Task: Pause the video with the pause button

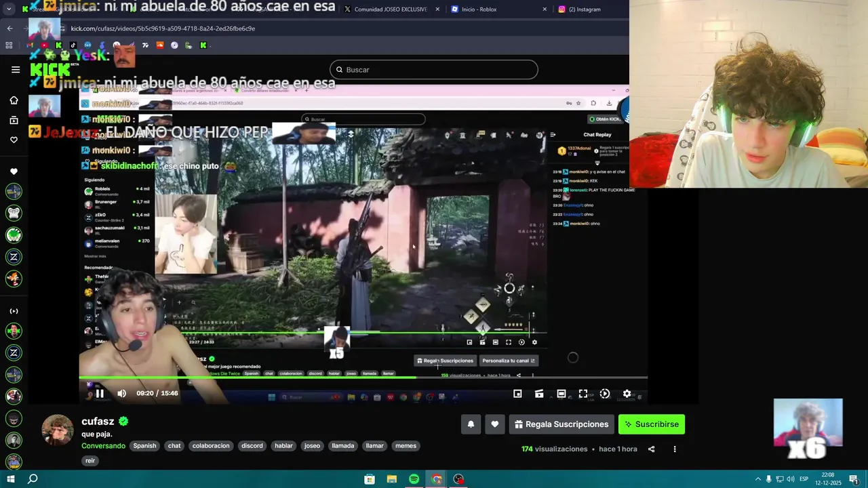Action: point(100,393)
